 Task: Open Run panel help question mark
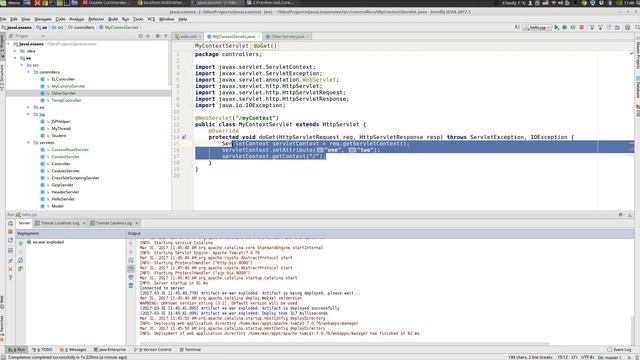10,278
